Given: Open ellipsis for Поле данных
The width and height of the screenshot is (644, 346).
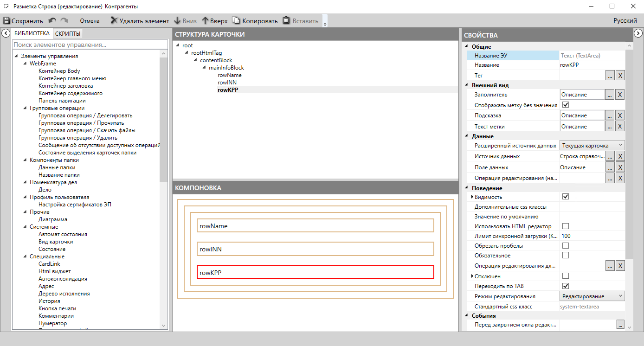Looking at the screenshot, I should coord(610,167).
